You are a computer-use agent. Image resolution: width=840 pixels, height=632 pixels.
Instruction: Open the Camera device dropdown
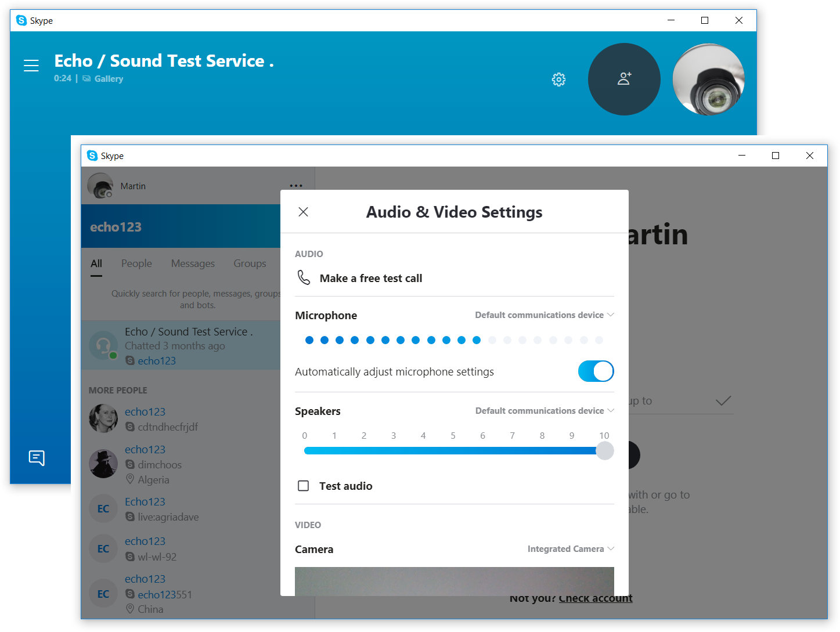571,549
